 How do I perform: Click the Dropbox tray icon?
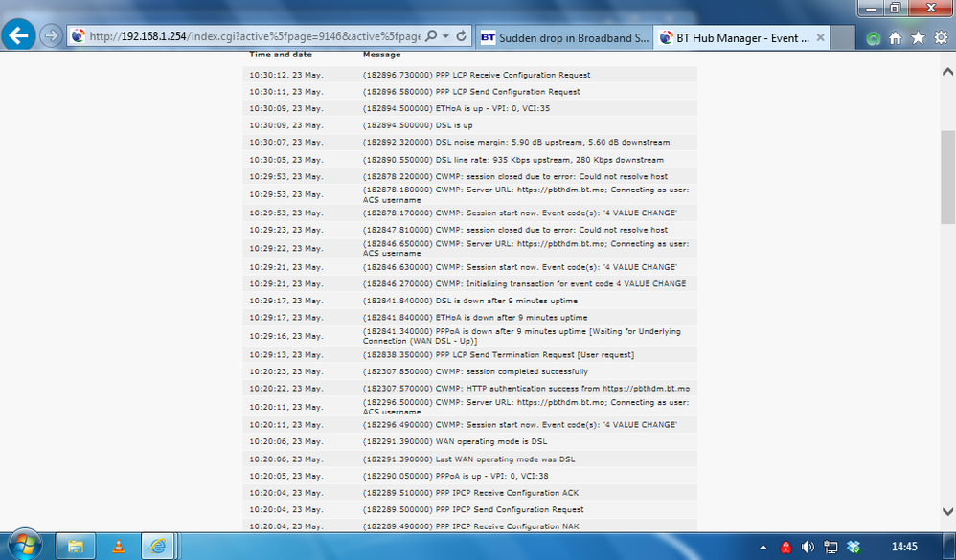click(x=854, y=548)
